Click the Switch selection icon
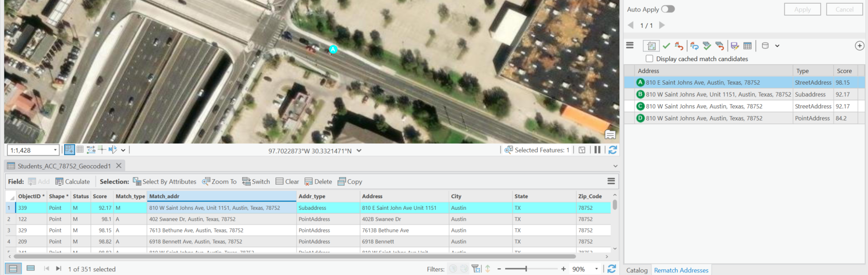 246,181
